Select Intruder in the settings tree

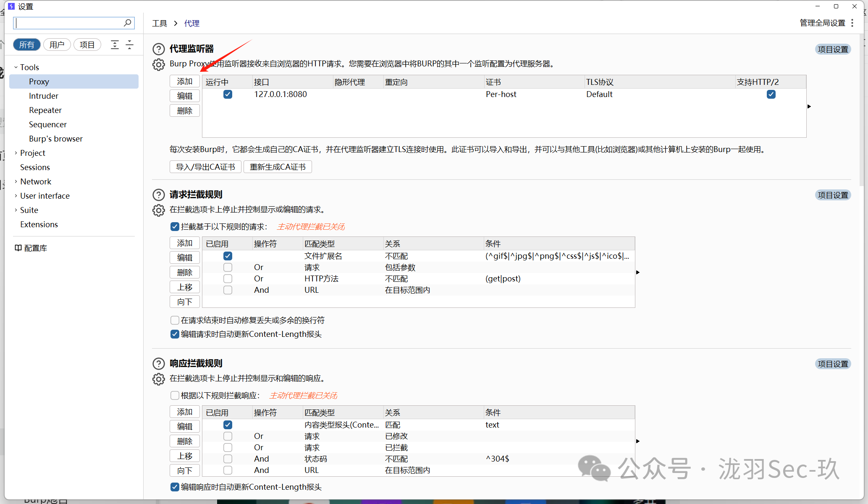pyautogui.click(x=44, y=96)
